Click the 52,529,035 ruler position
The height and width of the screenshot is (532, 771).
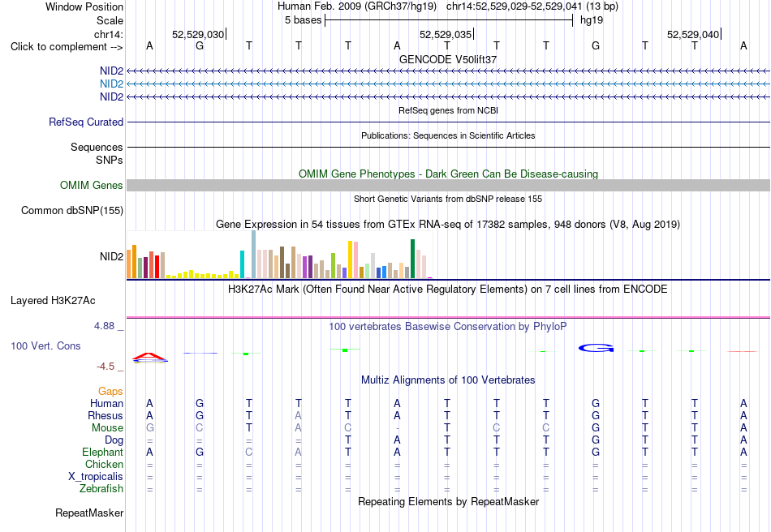445,34
